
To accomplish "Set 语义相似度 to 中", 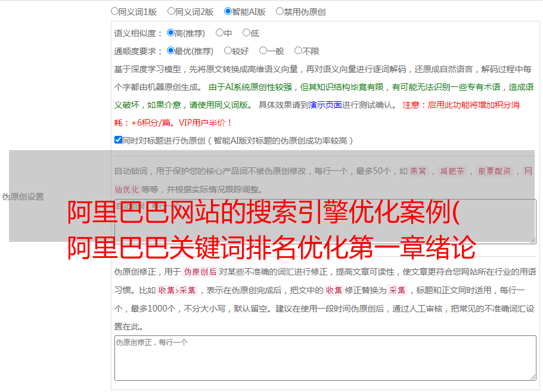I will pyautogui.click(x=219, y=33).
